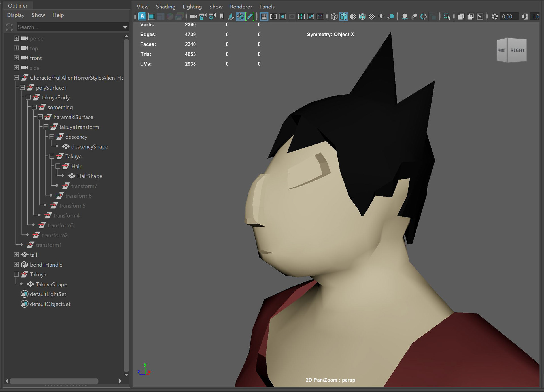Select HairShape in the Outliner
The image size is (544, 392).
pyautogui.click(x=90, y=176)
